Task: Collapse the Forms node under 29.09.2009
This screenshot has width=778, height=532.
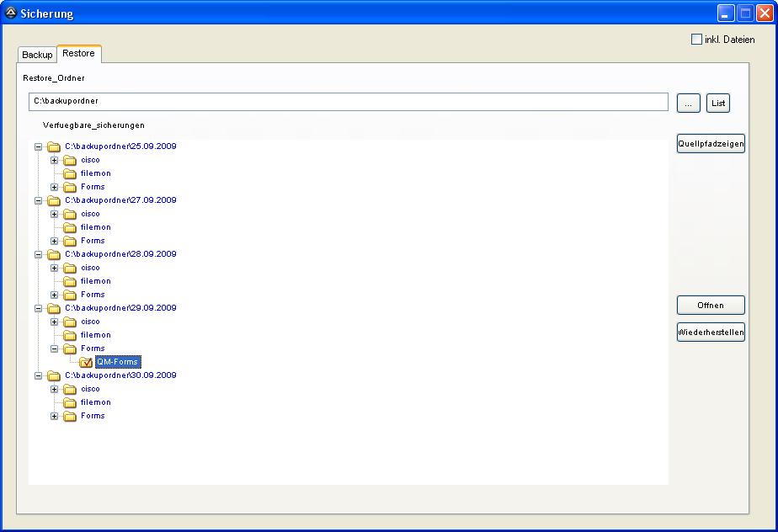Action: click(x=54, y=348)
